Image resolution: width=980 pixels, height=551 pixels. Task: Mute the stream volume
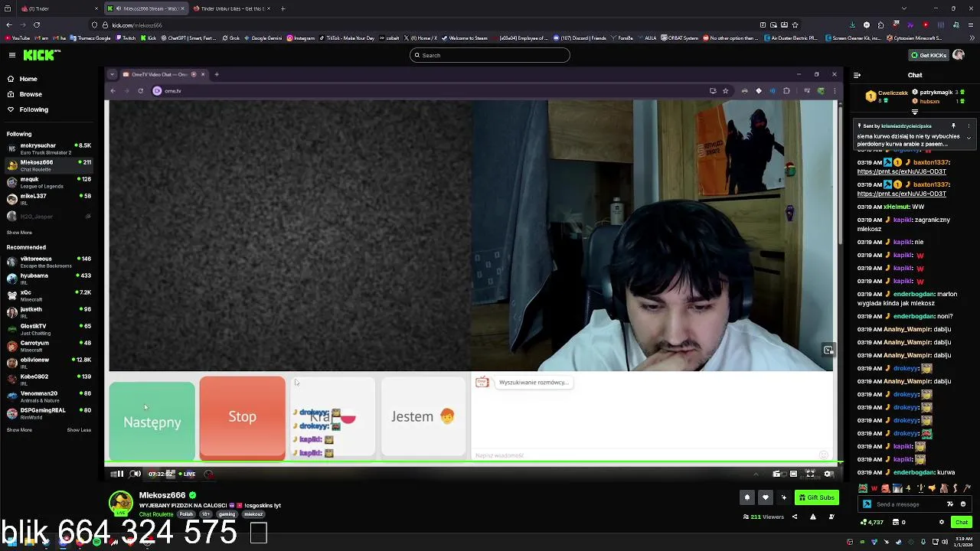(x=136, y=474)
